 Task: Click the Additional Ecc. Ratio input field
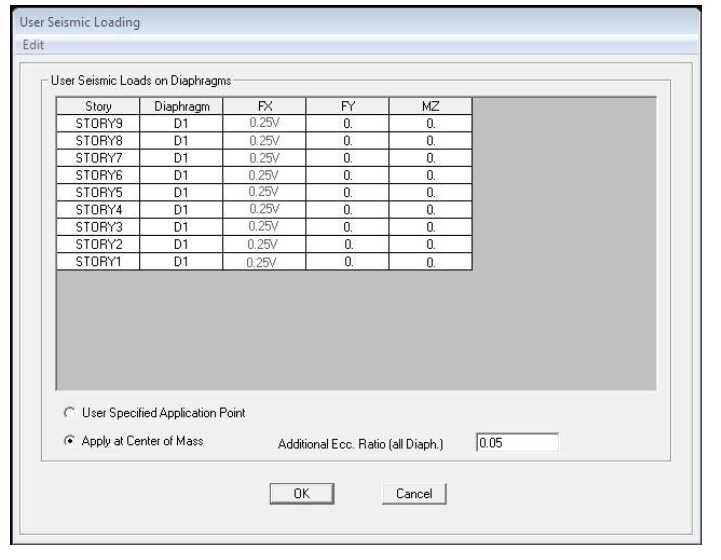pyautogui.click(x=517, y=443)
